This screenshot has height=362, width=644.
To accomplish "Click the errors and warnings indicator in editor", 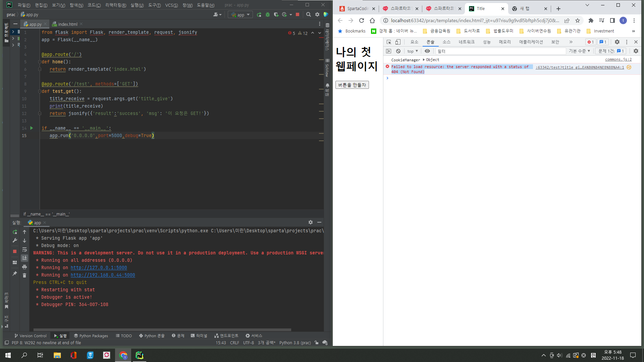I will pyautogui.click(x=298, y=33).
